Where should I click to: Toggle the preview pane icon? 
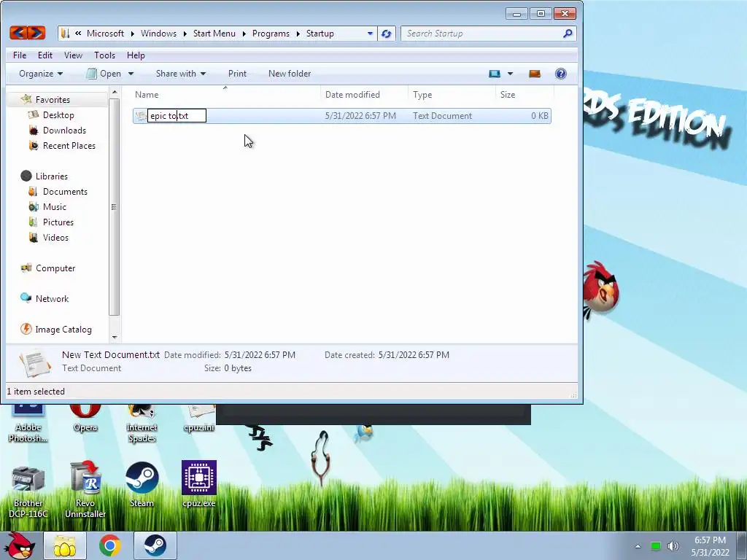tap(535, 74)
